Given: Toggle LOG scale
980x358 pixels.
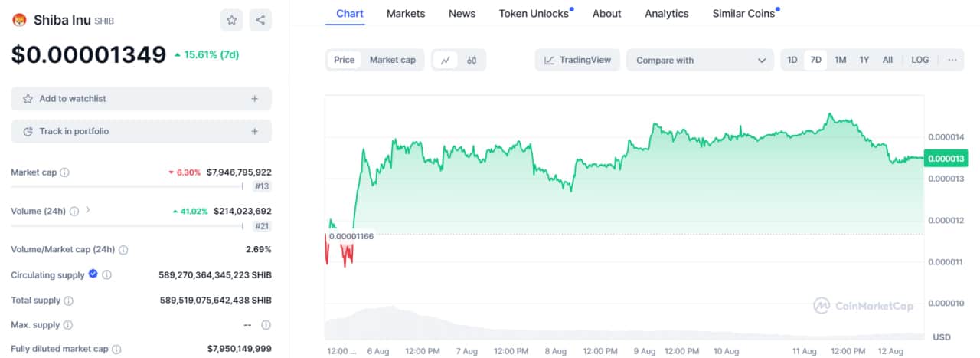Looking at the screenshot, I should coord(920,60).
